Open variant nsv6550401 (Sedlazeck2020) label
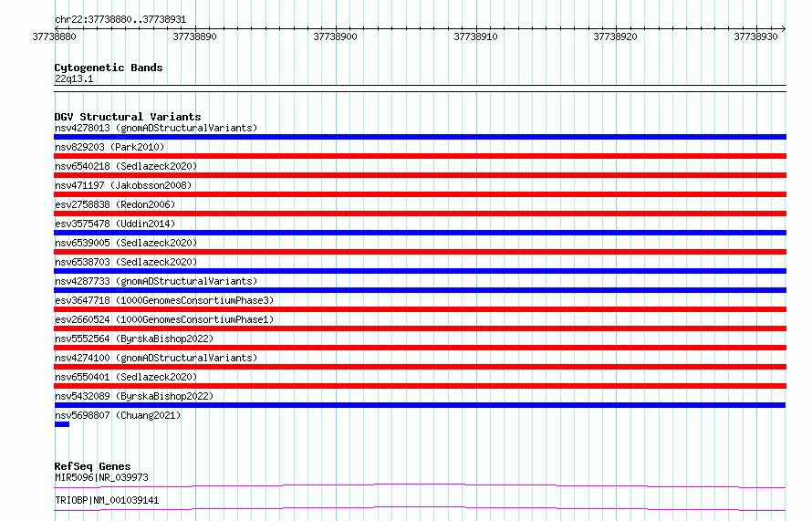812x521 pixels. point(126,377)
